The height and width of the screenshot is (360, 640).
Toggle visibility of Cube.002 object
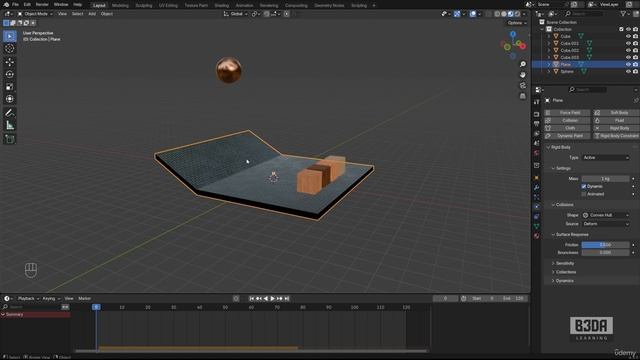coord(628,50)
